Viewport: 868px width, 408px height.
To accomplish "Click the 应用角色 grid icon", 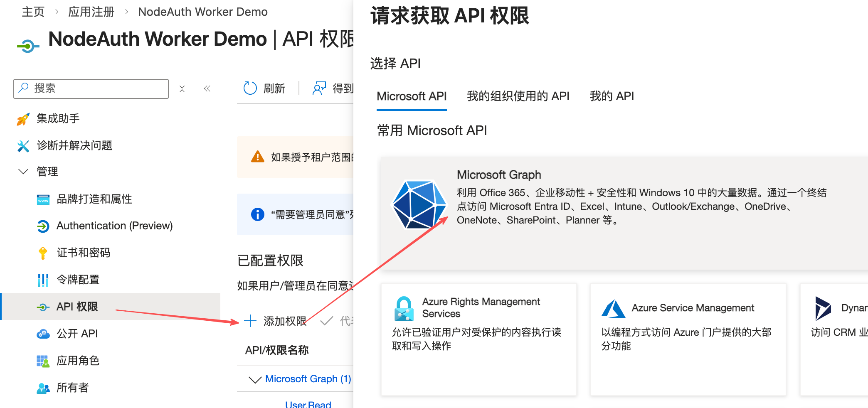I will click(x=43, y=361).
